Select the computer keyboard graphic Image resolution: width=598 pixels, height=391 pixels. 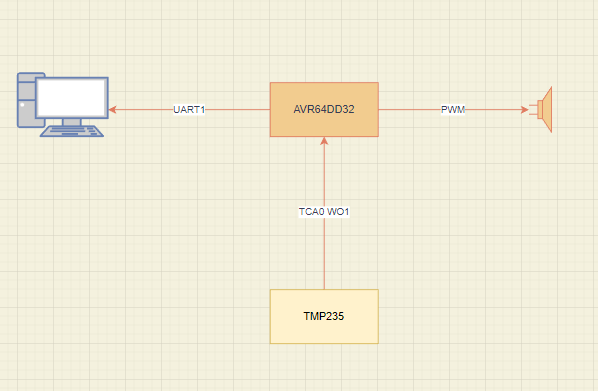click(72, 131)
